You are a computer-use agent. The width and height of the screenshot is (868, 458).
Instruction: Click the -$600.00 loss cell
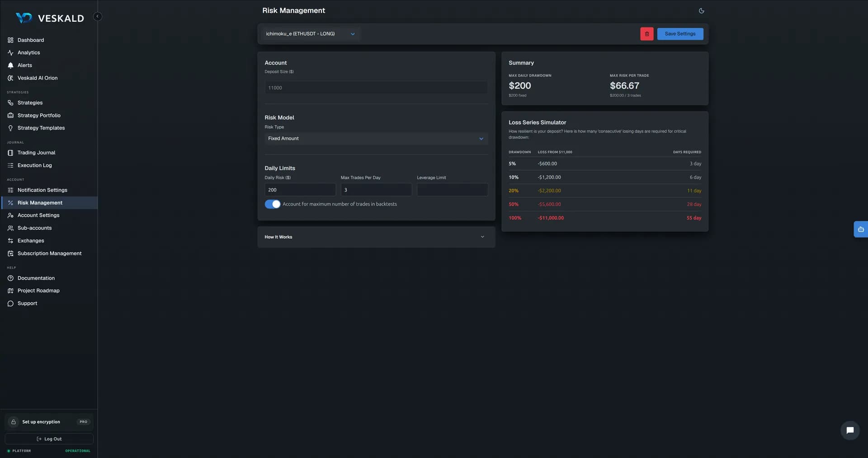pyautogui.click(x=547, y=164)
